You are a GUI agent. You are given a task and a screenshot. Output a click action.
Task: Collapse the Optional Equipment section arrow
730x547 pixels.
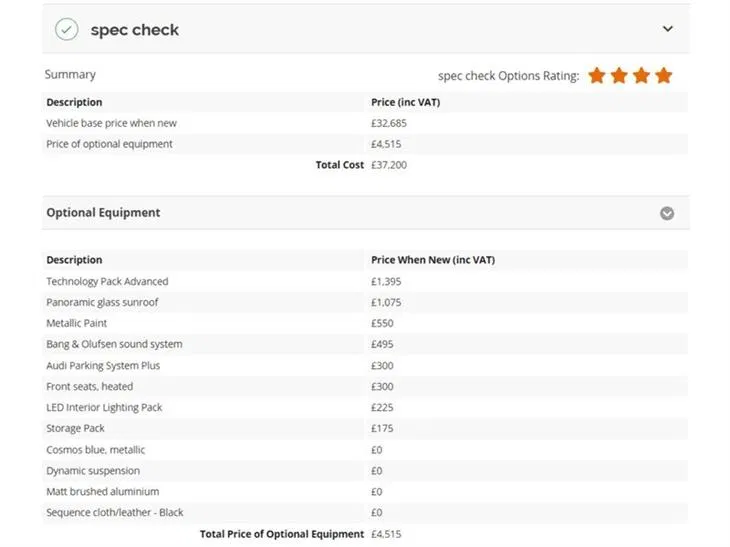(667, 213)
